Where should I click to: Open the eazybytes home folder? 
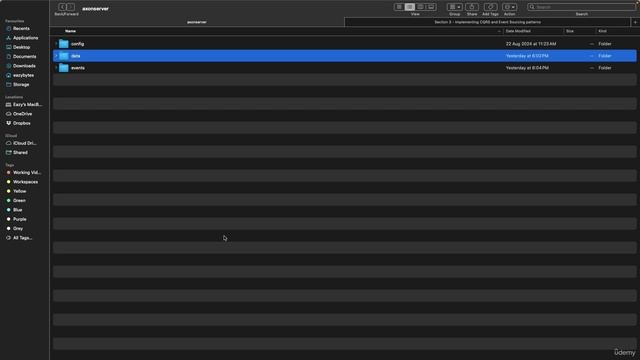pos(23,76)
